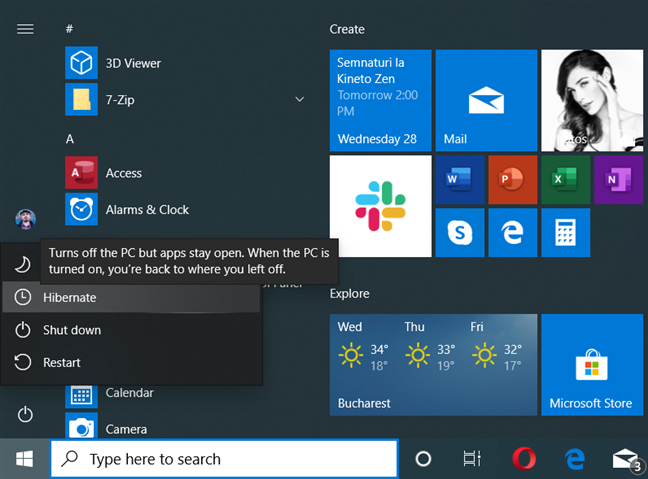Screen dimensions: 648x479
Task: Launch the Skype tile
Action: (x=460, y=233)
